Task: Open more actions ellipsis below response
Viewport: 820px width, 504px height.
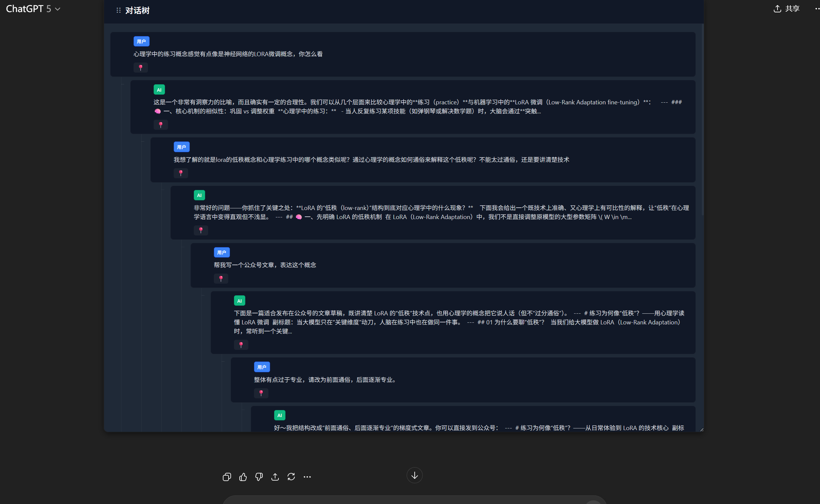Action: pyautogui.click(x=307, y=477)
